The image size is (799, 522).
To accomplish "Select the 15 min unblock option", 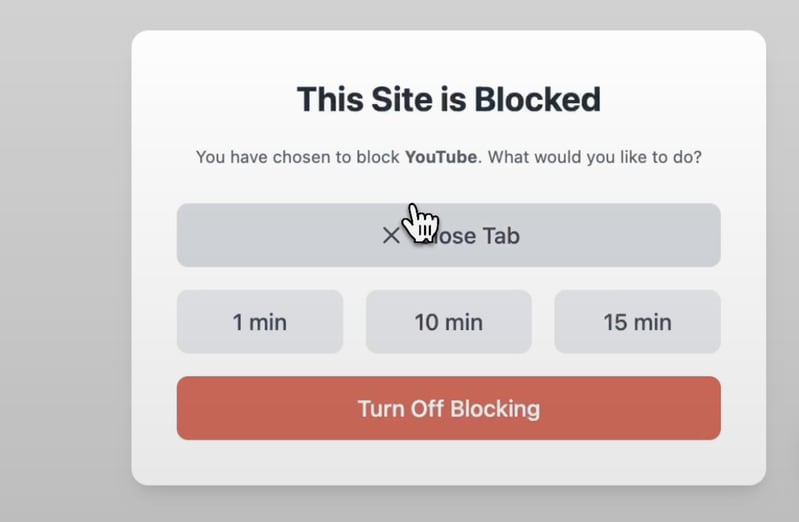I will (x=637, y=322).
